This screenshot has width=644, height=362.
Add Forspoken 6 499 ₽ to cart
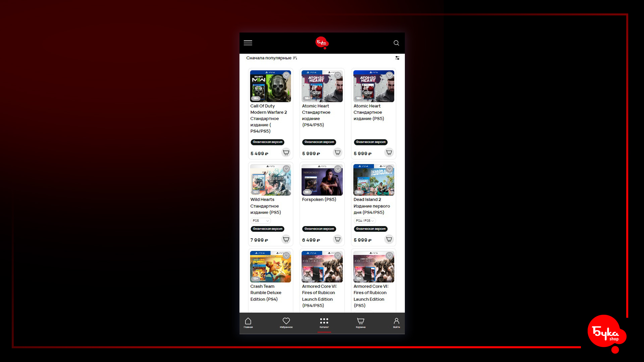(338, 239)
